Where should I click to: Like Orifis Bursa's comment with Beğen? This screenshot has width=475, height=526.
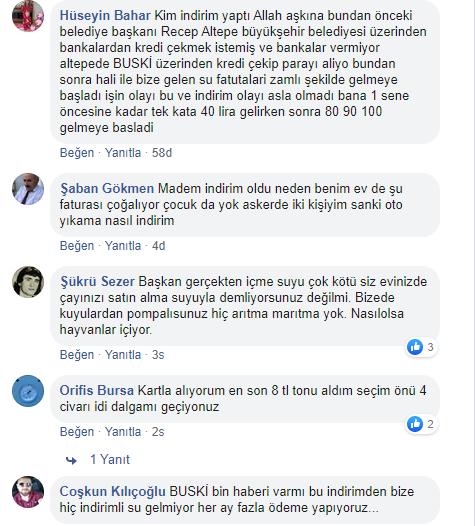pyautogui.click(x=77, y=431)
